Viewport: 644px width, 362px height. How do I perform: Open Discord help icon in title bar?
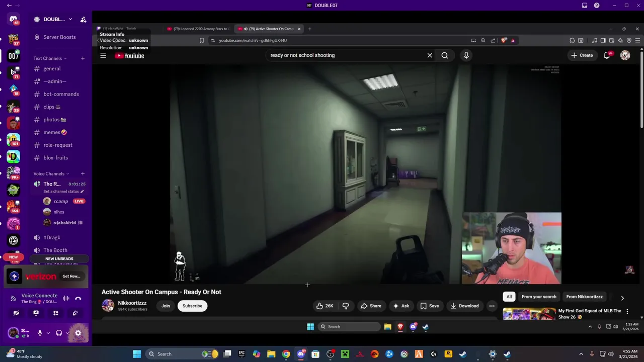597,6
